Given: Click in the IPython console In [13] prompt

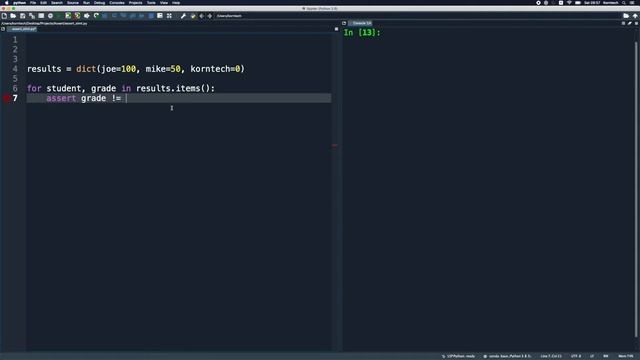Looking at the screenshot, I should pyautogui.click(x=362, y=33).
